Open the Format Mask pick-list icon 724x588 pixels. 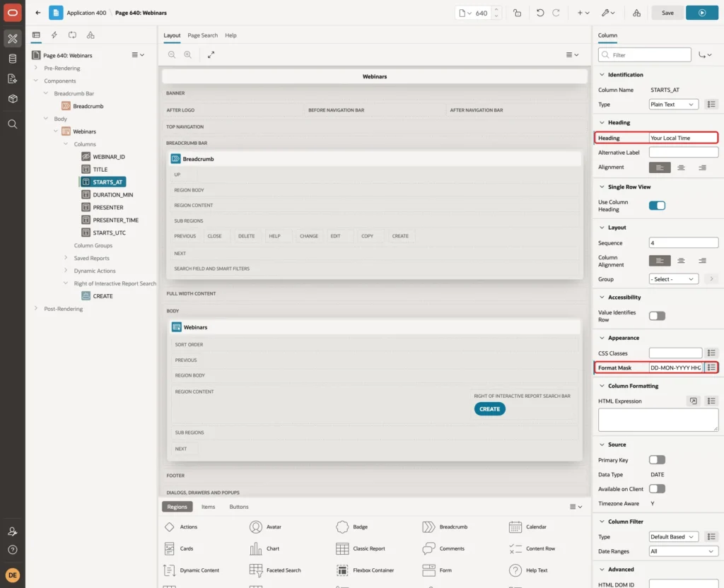point(711,367)
